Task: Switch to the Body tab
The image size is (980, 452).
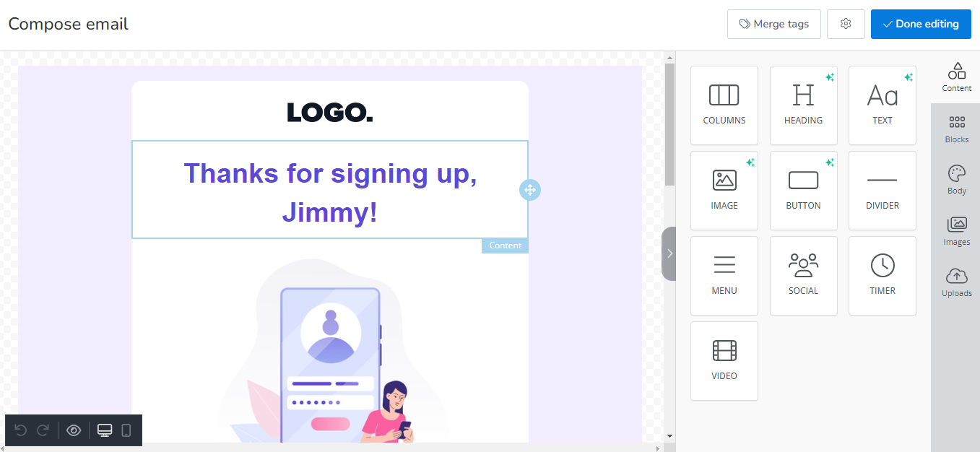Action: tap(956, 178)
